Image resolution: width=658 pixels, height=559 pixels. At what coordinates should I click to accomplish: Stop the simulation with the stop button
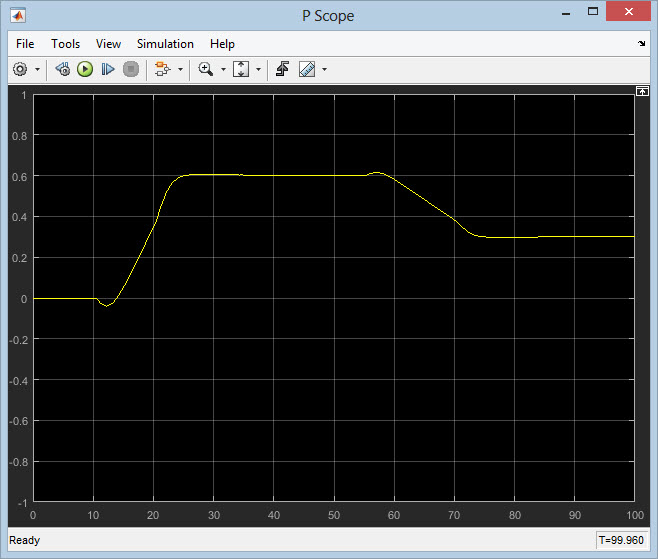[x=131, y=69]
